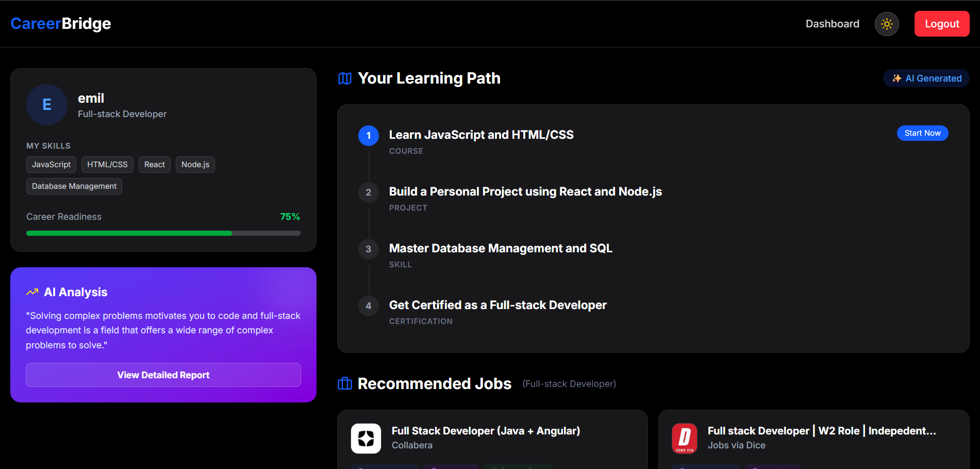This screenshot has height=469, width=980.
Task: Click the map icon beside Your Learning Path
Action: [345, 78]
